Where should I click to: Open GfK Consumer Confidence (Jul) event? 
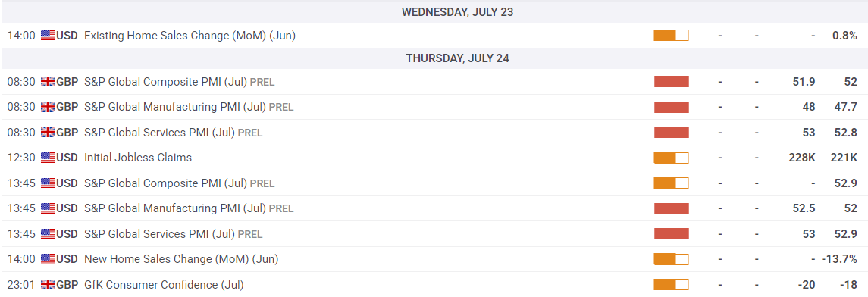click(164, 285)
